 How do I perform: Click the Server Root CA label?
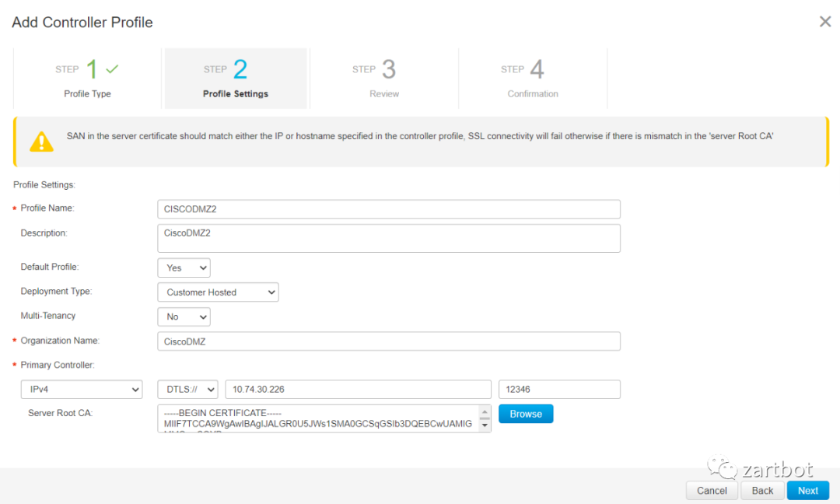click(x=60, y=413)
